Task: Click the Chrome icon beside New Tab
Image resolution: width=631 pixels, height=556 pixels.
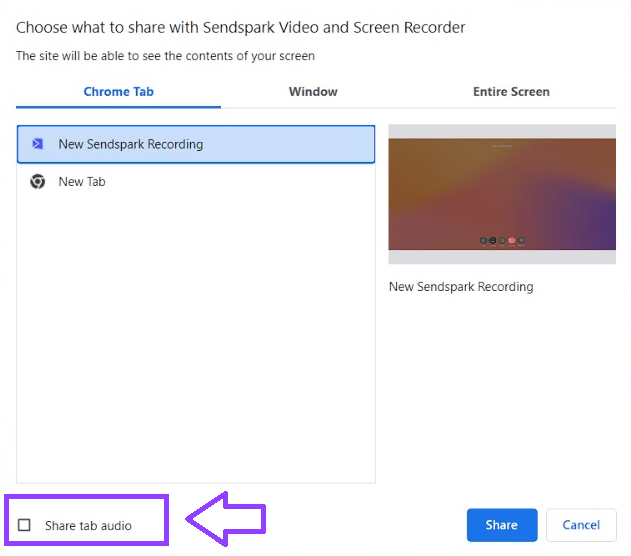Action: click(37, 181)
